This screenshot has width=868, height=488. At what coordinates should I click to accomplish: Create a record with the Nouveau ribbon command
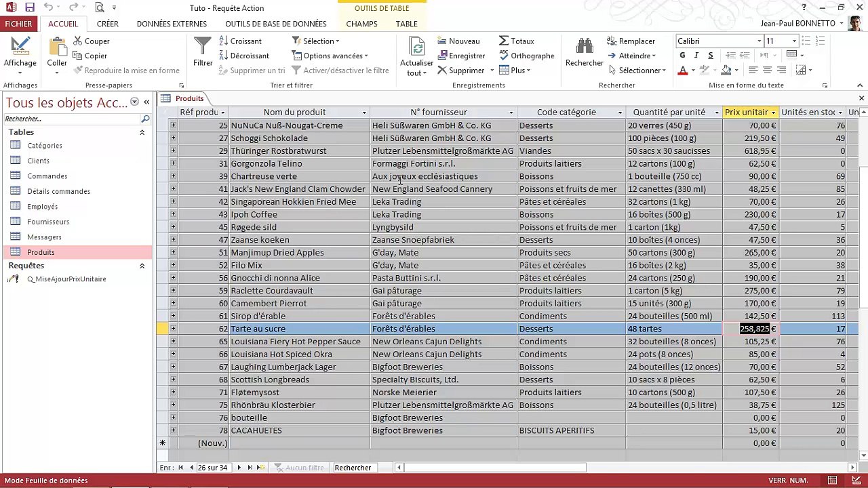tap(458, 41)
